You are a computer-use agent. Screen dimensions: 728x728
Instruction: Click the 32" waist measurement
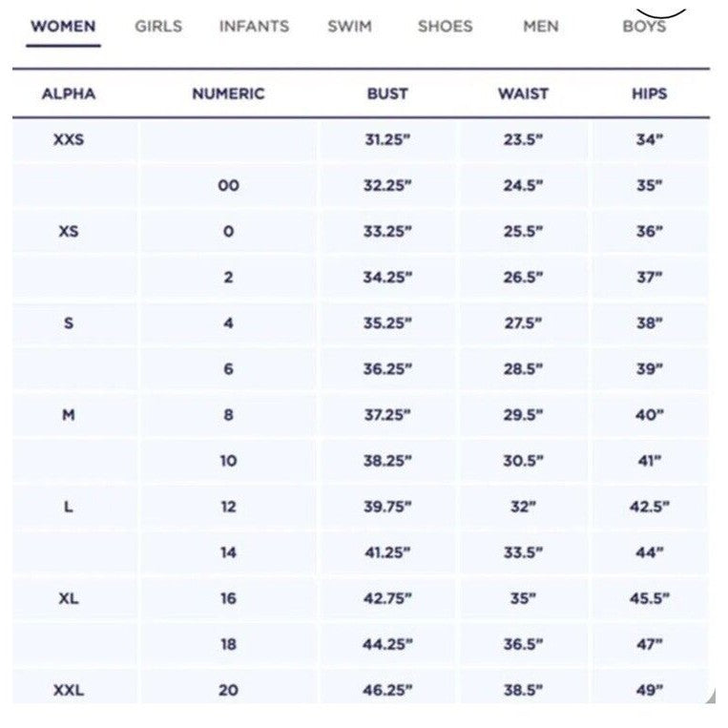point(523,507)
